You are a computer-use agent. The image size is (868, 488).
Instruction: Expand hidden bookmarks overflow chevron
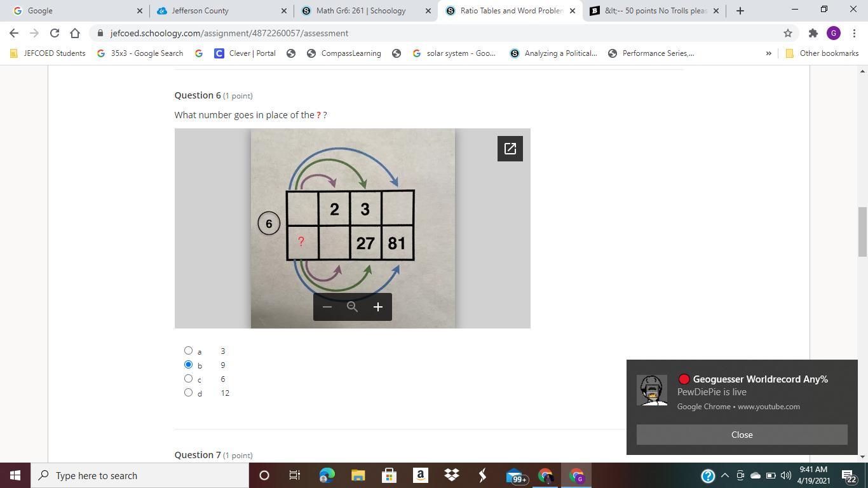click(768, 53)
